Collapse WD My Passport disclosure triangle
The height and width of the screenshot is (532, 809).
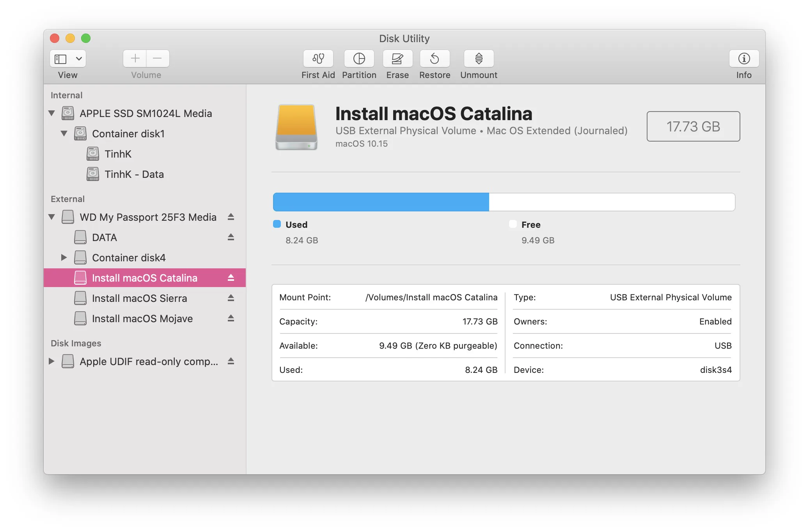pos(51,217)
